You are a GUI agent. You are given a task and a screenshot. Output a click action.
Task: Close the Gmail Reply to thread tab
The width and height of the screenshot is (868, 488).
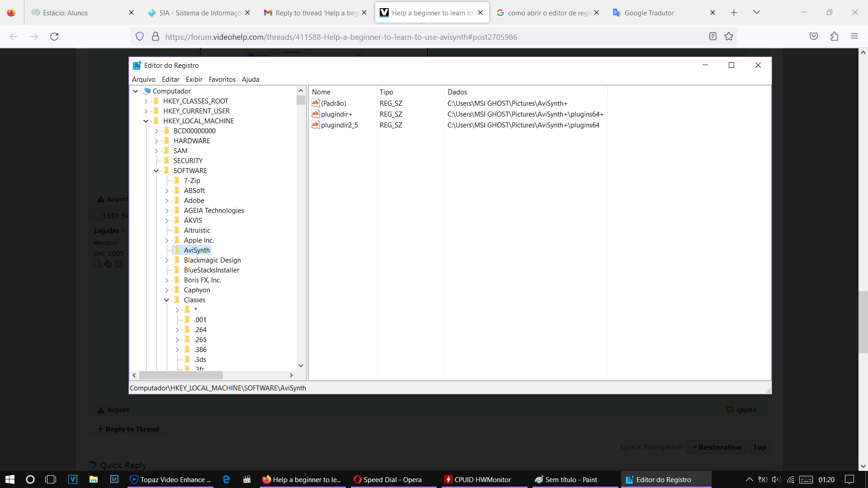coord(364,13)
